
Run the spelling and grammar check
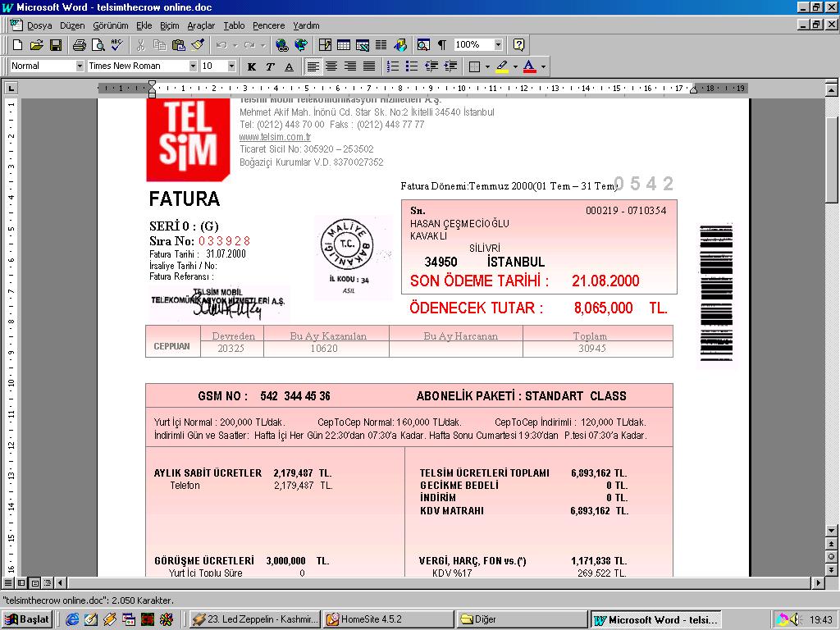pyautogui.click(x=116, y=45)
